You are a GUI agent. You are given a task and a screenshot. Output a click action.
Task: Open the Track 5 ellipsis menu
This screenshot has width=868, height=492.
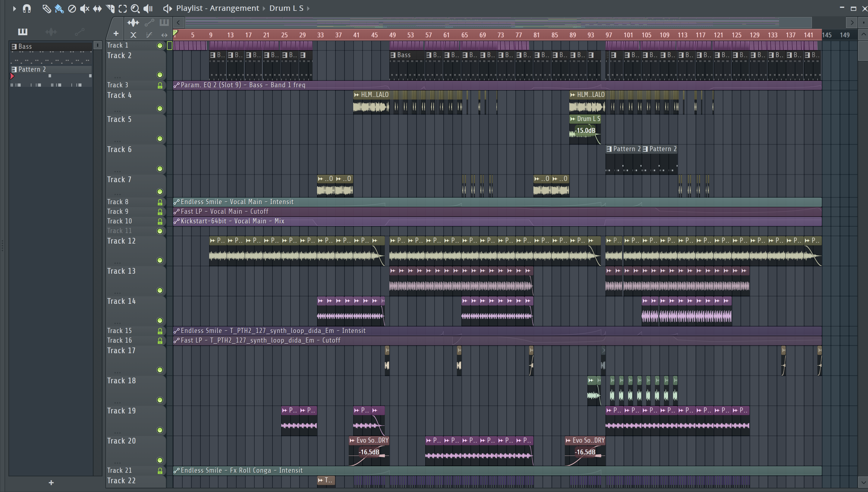pyautogui.click(x=117, y=141)
